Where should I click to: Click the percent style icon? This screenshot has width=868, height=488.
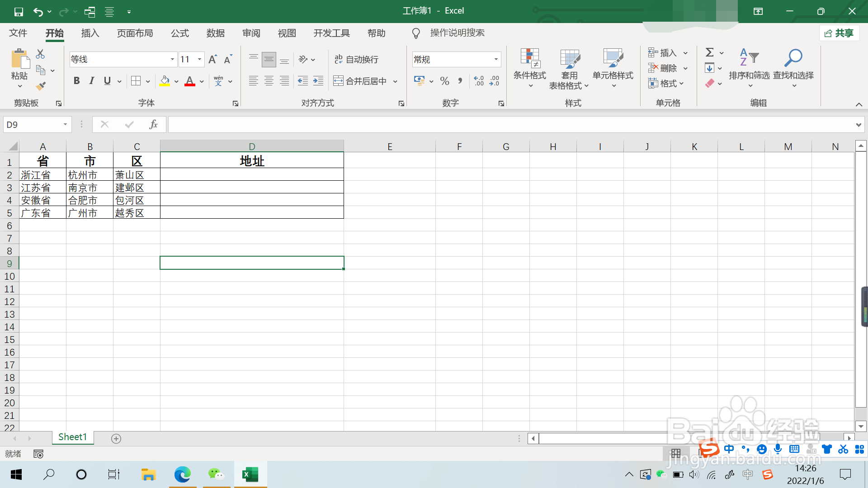click(444, 81)
